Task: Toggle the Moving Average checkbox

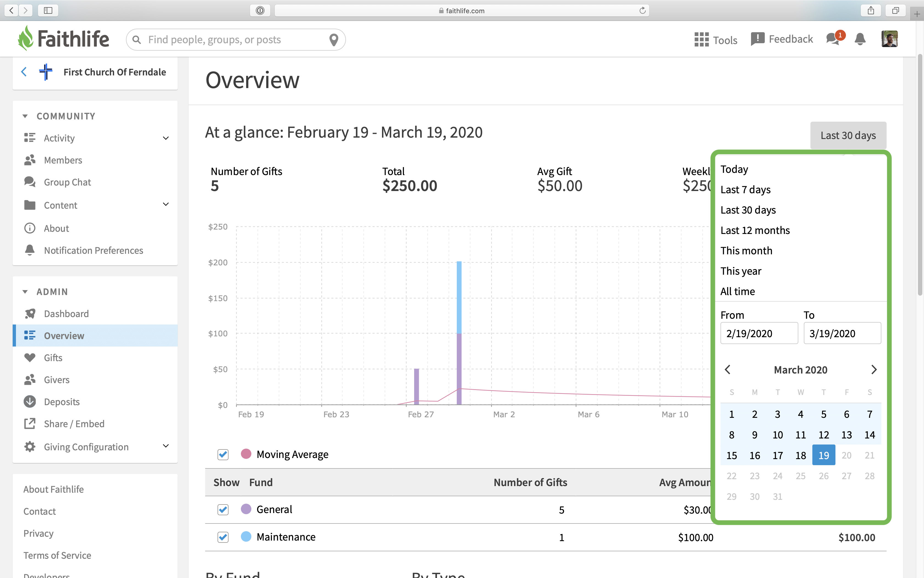Action: coord(223,454)
